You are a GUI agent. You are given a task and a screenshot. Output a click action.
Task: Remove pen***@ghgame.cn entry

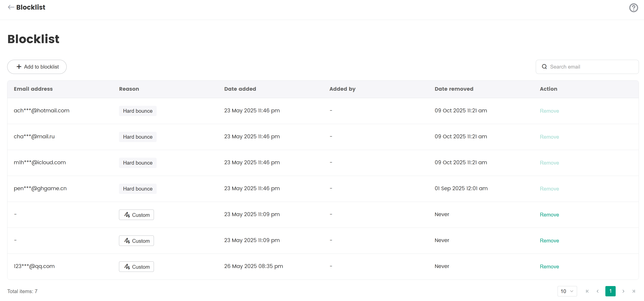549,189
